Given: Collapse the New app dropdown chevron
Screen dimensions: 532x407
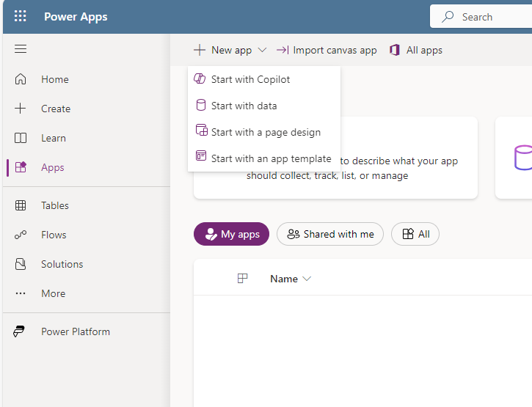Looking at the screenshot, I should point(262,51).
